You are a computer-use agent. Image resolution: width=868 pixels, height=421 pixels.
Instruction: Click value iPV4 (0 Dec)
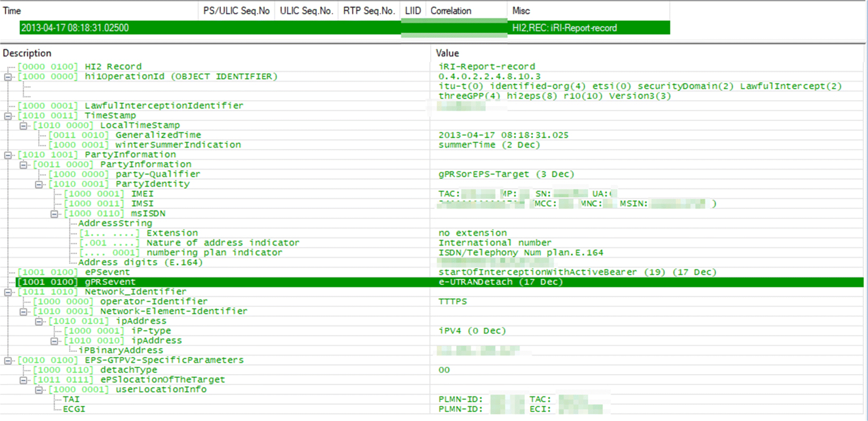[x=472, y=331]
